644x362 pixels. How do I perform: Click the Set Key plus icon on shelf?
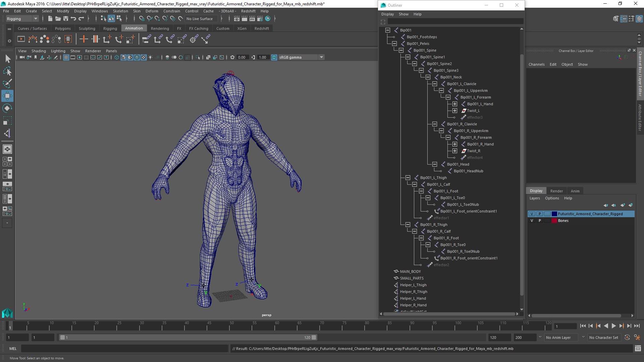(84, 40)
